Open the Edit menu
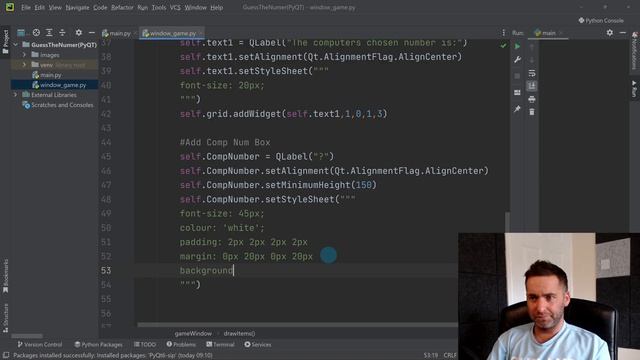Image resolution: width=640 pixels, height=360 pixels. 39,7
